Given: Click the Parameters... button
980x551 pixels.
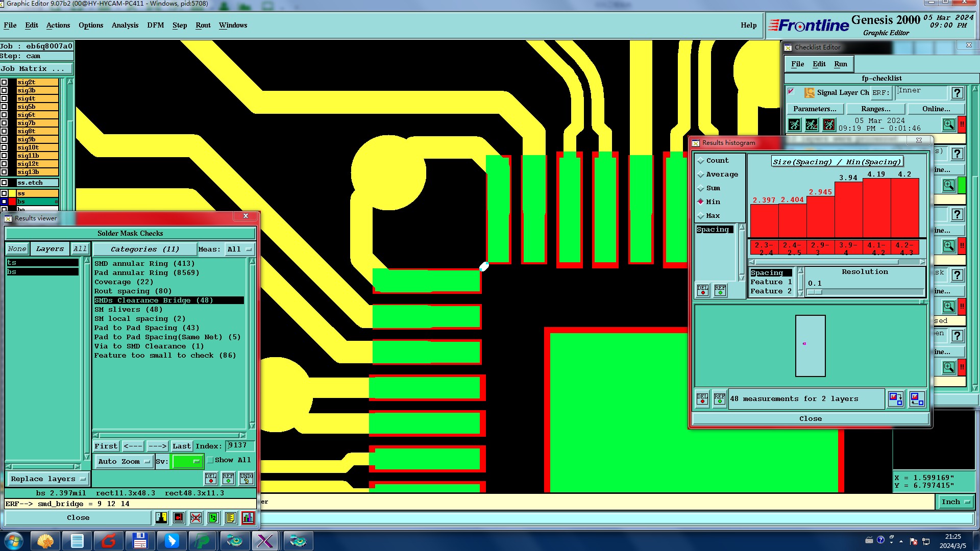Looking at the screenshot, I should (815, 109).
